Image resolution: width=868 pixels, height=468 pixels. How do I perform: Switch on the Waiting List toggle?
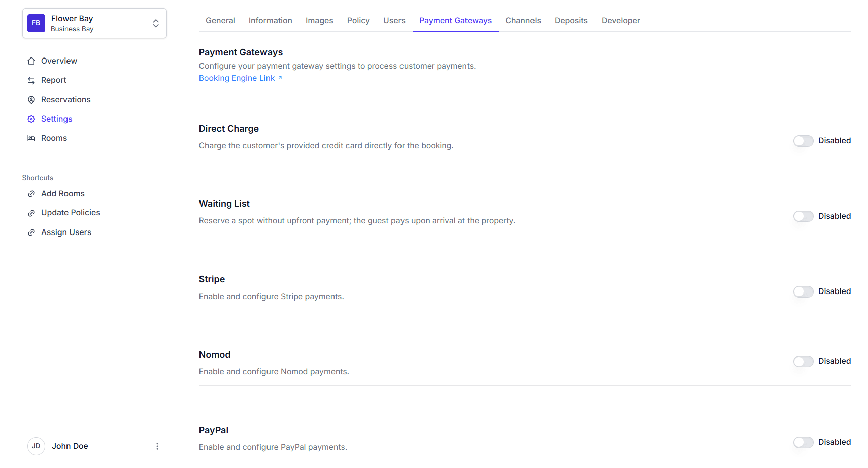[x=803, y=216]
